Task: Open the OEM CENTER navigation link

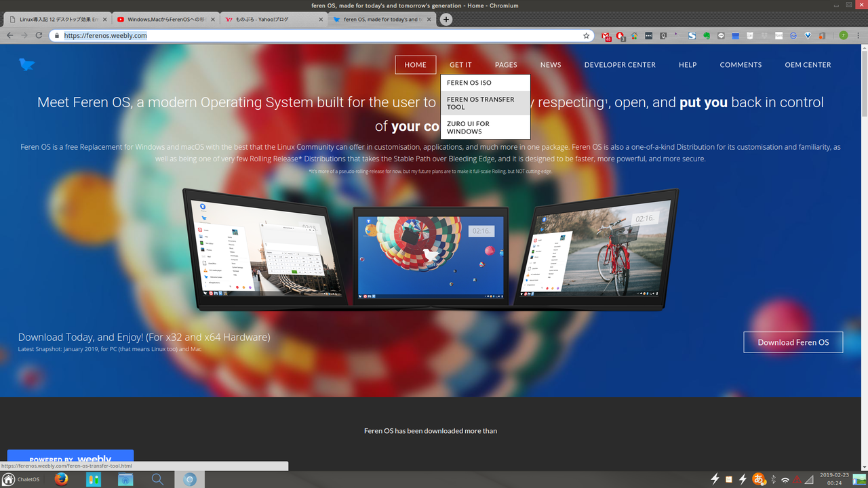Action: (x=808, y=65)
